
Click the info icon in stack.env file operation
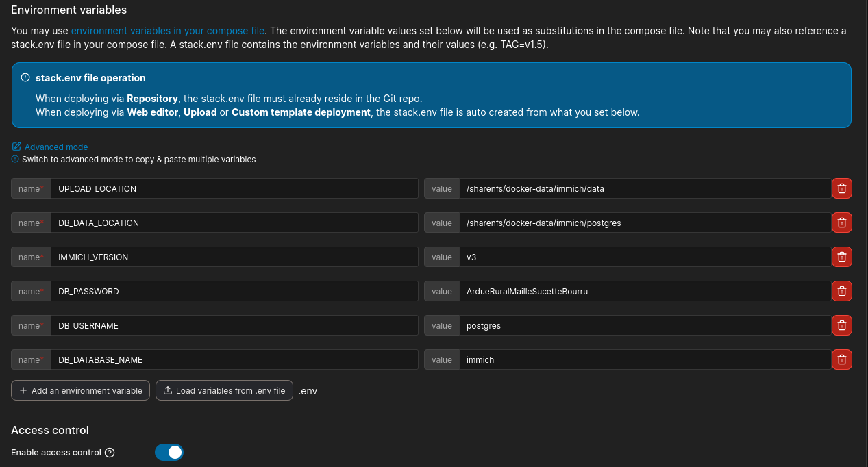click(x=25, y=78)
